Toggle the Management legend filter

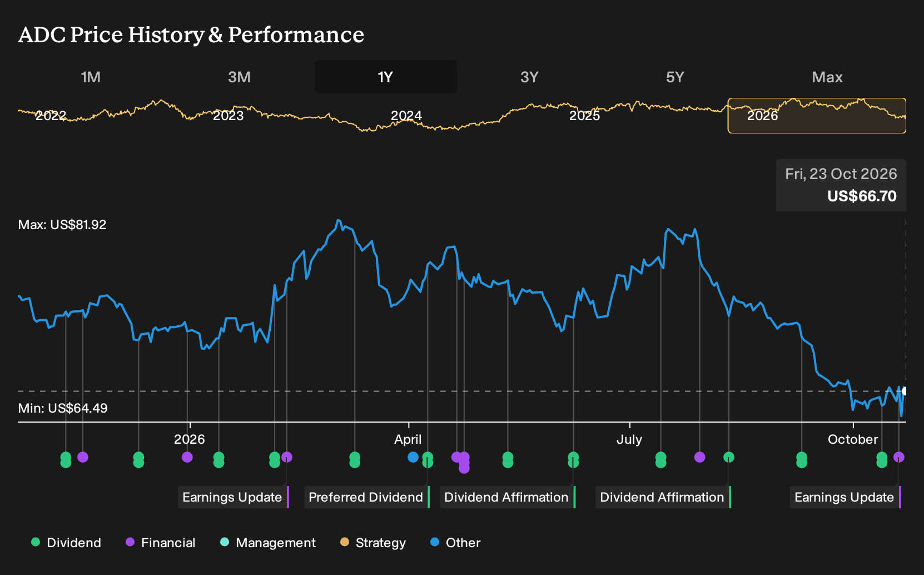point(268,543)
